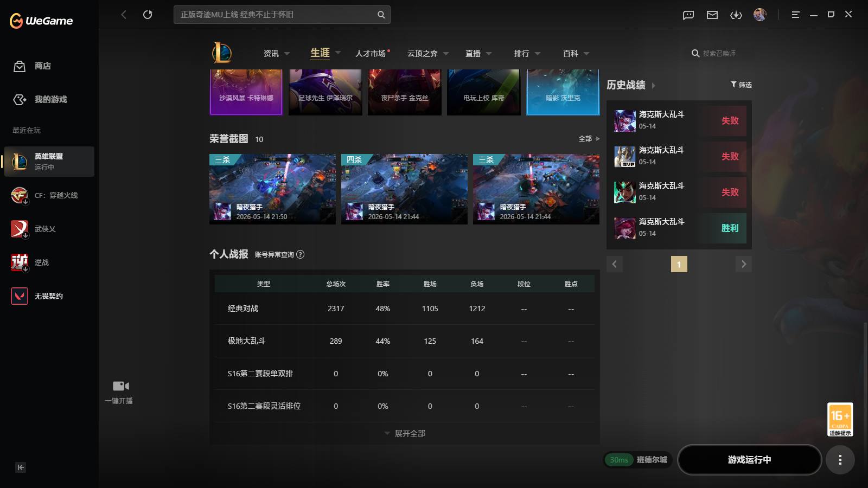Open more options three-dot button
The image size is (868, 488).
coord(840,460)
